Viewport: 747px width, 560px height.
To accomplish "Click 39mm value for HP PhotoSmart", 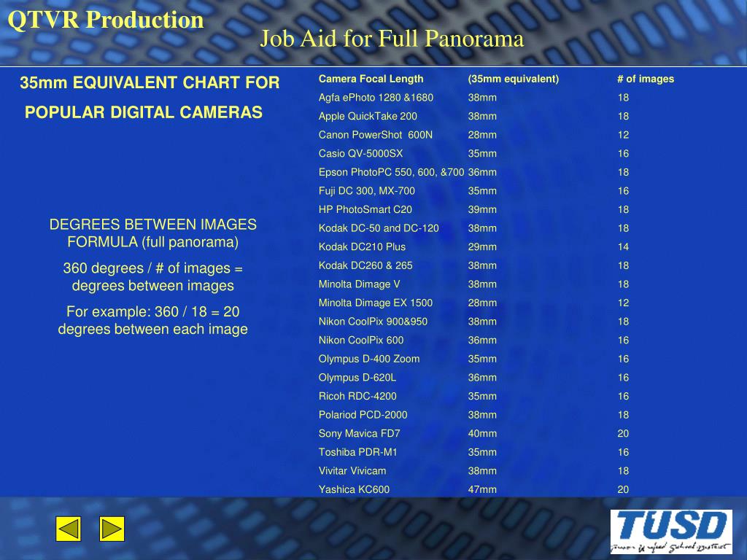I will pyautogui.click(x=482, y=209).
